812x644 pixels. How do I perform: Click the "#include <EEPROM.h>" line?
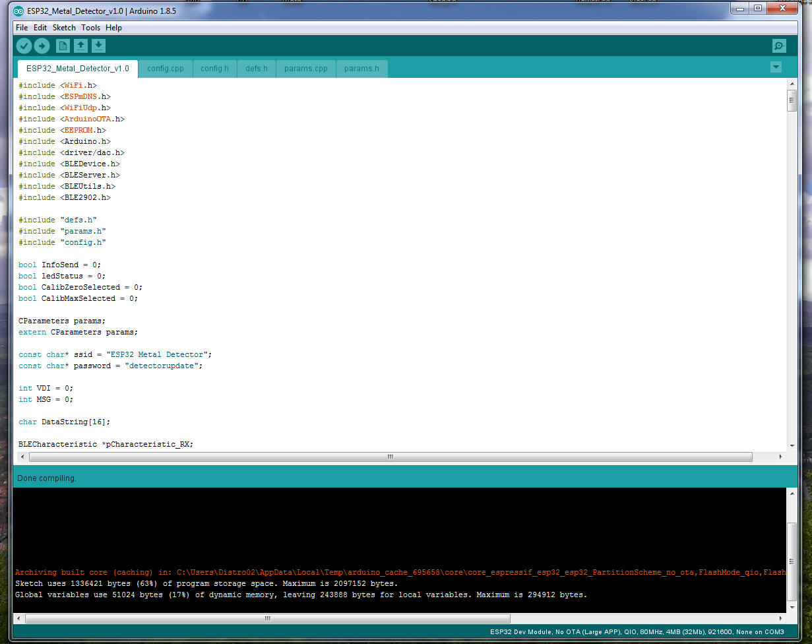point(62,130)
